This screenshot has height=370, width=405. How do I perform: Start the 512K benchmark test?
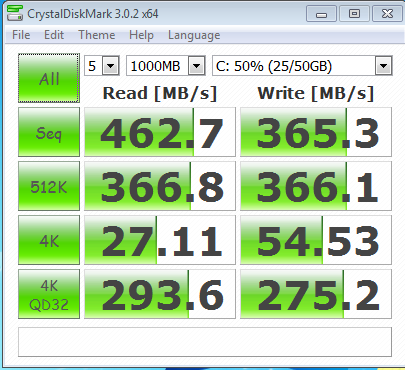(49, 186)
